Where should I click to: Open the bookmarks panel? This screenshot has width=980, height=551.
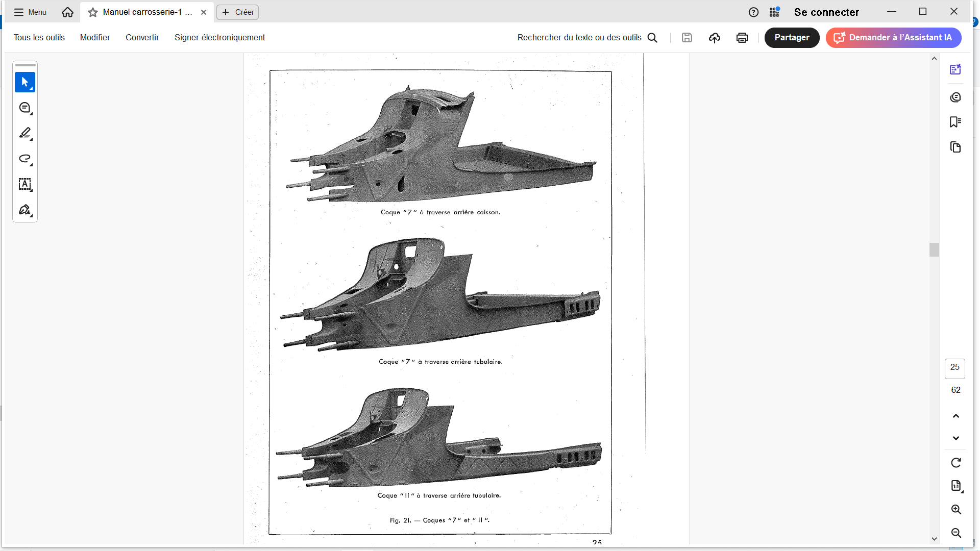(955, 122)
